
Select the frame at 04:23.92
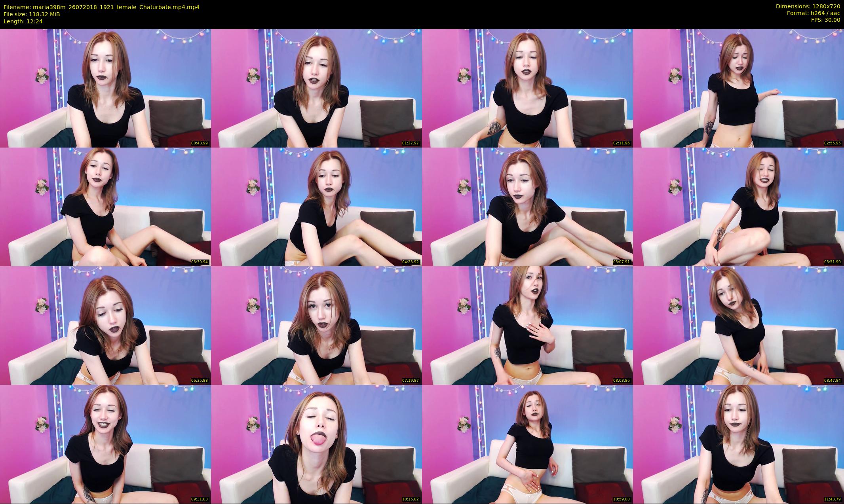pyautogui.click(x=316, y=207)
